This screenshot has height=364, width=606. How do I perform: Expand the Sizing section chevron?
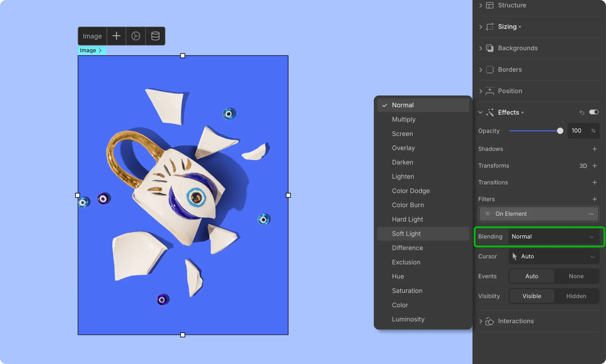pos(481,27)
